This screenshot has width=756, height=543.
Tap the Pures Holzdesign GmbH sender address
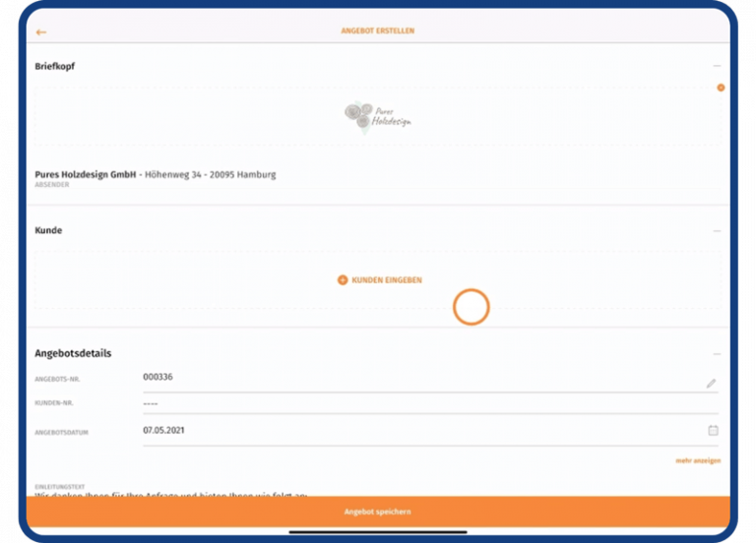(156, 175)
